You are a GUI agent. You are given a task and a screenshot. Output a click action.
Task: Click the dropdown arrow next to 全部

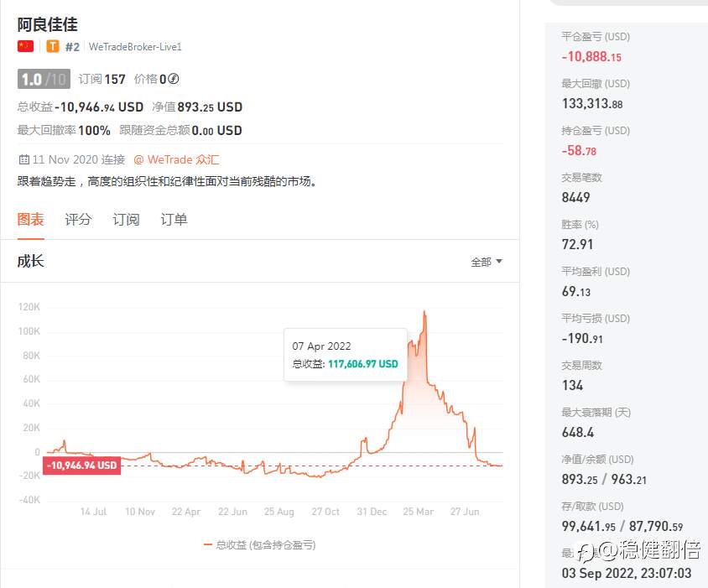(499, 261)
